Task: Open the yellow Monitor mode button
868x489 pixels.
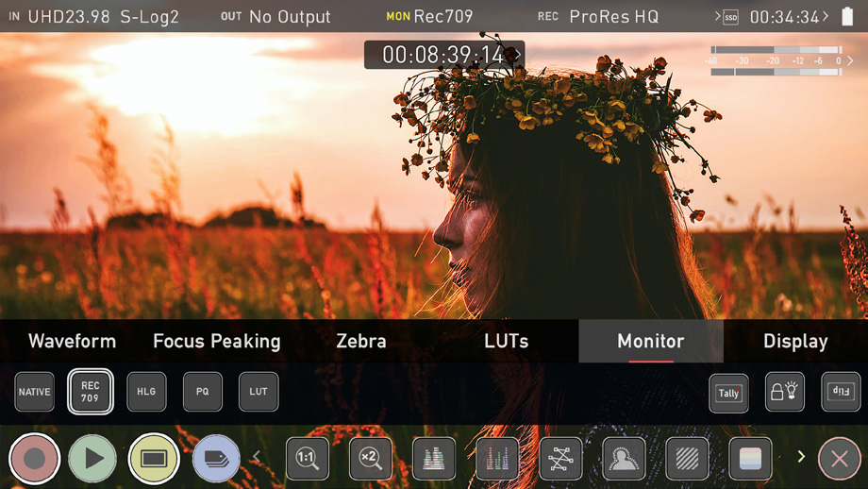Action: pos(154,459)
